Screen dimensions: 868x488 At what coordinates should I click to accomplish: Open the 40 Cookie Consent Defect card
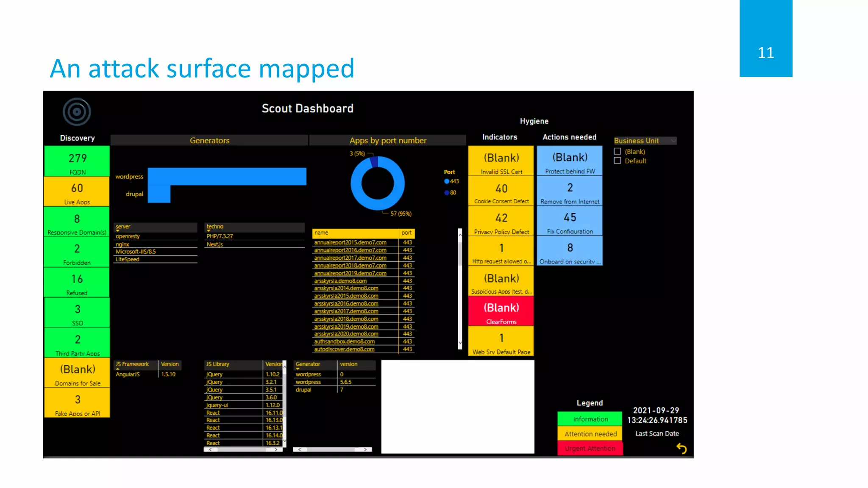click(501, 191)
